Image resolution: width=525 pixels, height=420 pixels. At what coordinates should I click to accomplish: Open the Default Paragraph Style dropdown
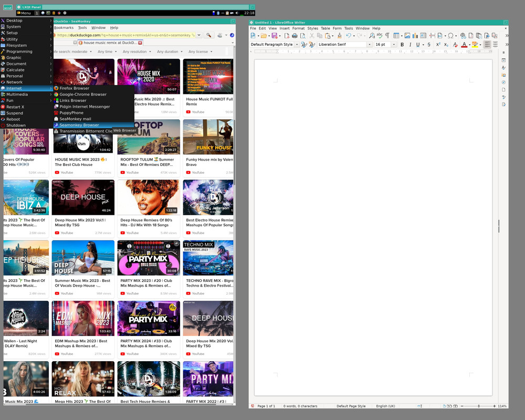pyautogui.click(x=297, y=45)
